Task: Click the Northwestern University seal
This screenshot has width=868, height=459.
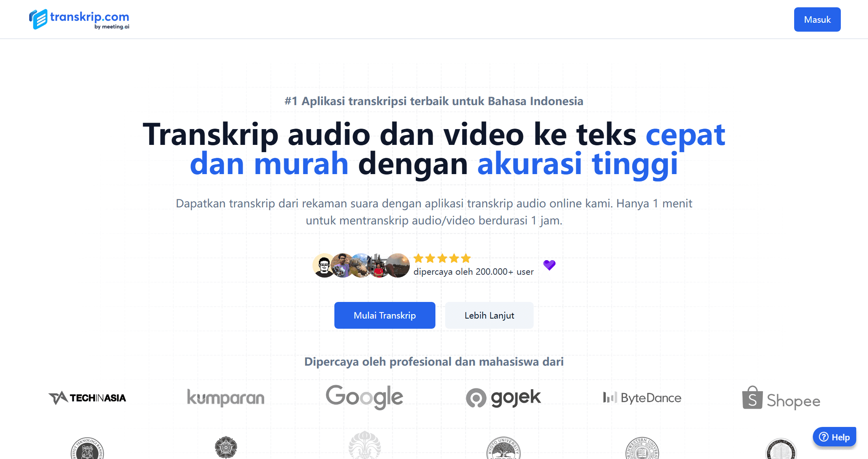Action: 642,450
